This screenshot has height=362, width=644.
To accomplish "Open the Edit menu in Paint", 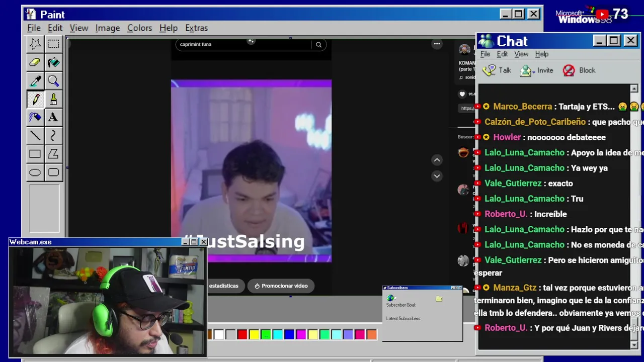I will (55, 28).
